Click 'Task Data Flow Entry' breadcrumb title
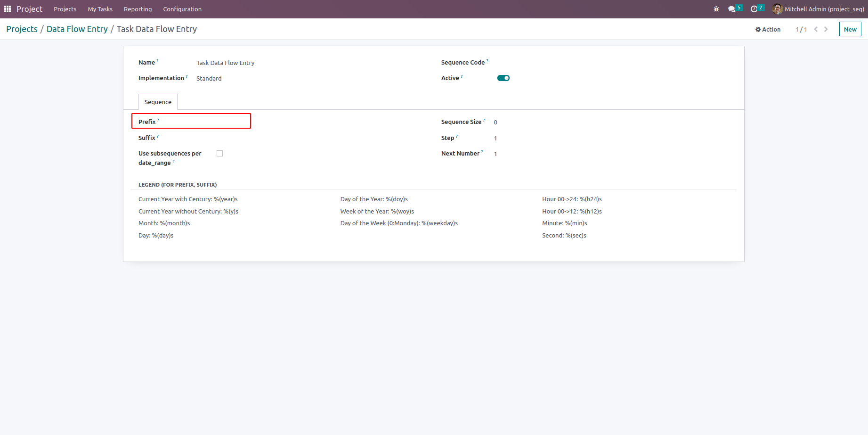The height and width of the screenshot is (435, 868). pos(157,29)
